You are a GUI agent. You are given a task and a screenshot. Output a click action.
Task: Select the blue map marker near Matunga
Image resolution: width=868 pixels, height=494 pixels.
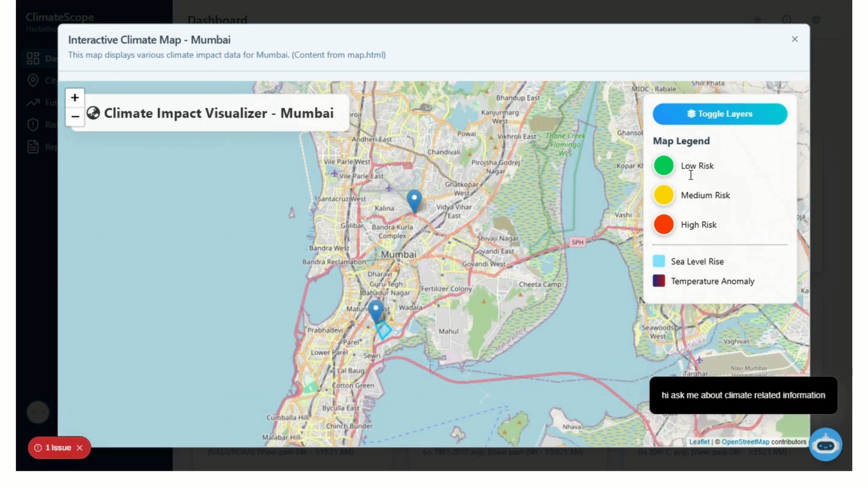(x=376, y=312)
